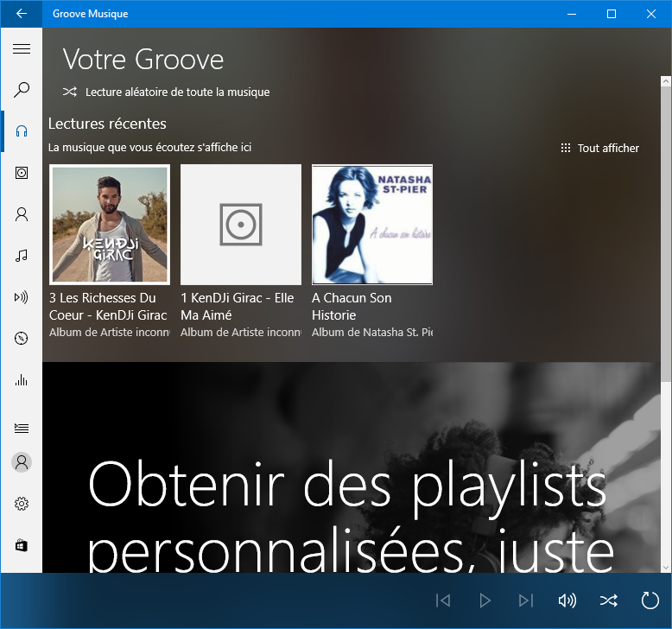This screenshot has height=629, width=672.
Task: Click title A Chacun Son Historie
Action: (x=352, y=307)
